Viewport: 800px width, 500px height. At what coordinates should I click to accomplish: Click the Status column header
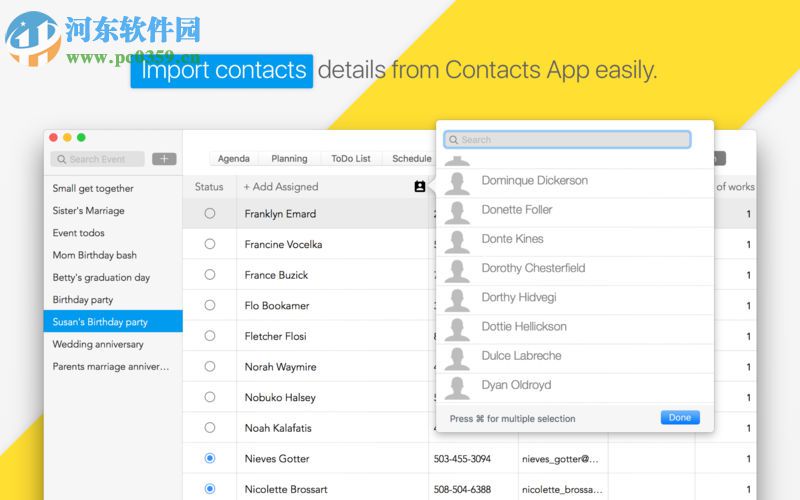pyautogui.click(x=209, y=187)
